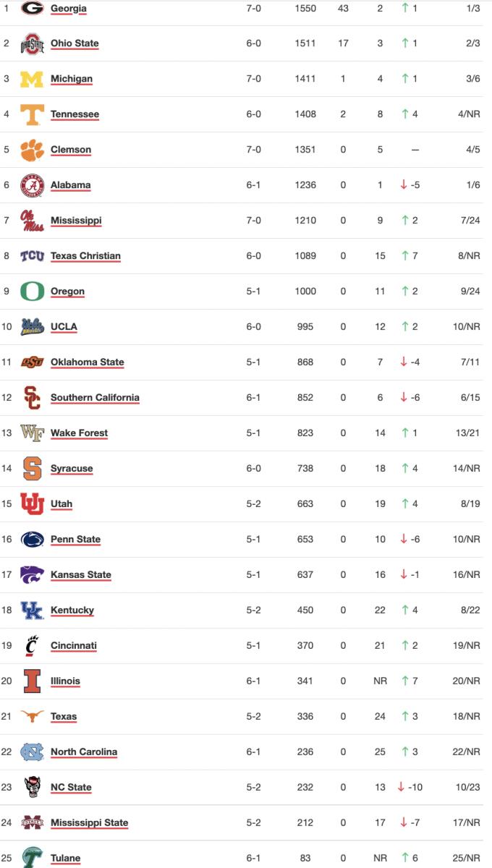The width and height of the screenshot is (492, 868).
Task: Click the Clemson tiger paw logo
Action: pos(32,150)
